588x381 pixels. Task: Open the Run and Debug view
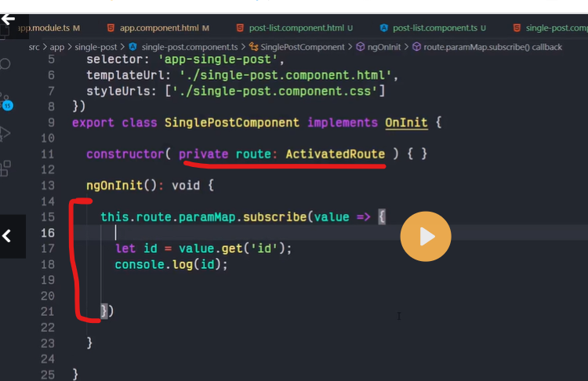(x=6, y=133)
